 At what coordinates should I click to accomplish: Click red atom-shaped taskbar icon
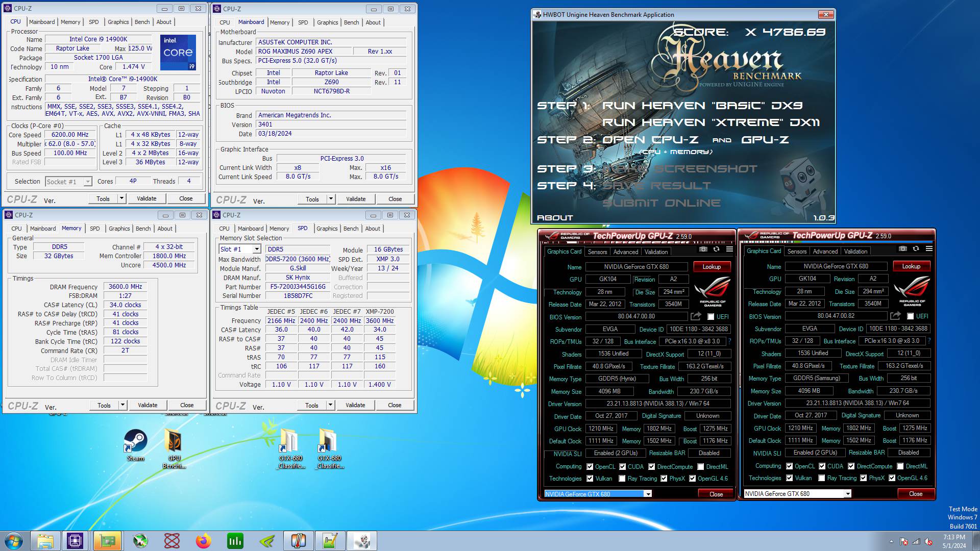pos(171,541)
